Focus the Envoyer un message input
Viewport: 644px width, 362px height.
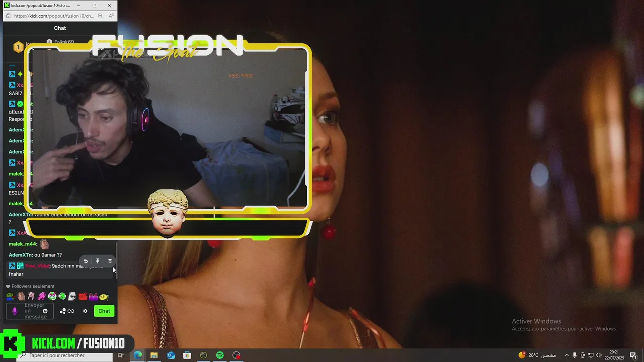30,311
